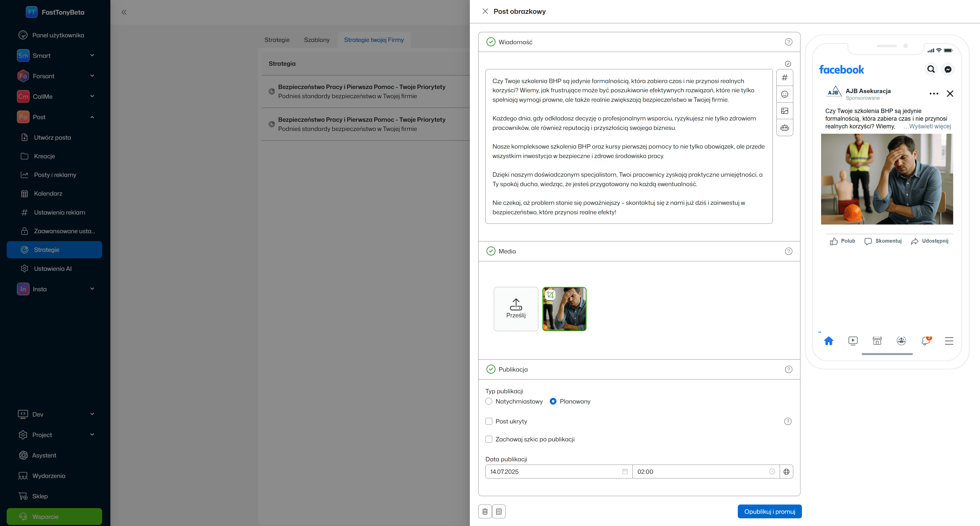
Task: Click the video icon in preview bottom bar
Action: click(853, 341)
